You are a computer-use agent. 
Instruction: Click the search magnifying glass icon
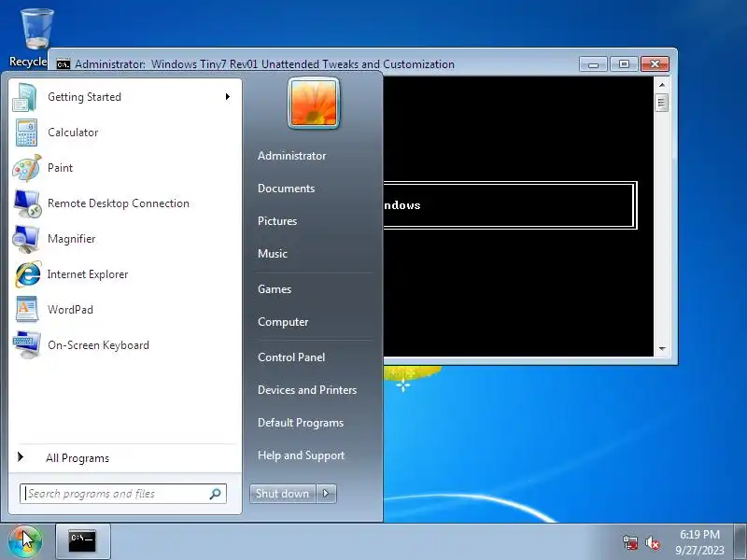coord(216,494)
